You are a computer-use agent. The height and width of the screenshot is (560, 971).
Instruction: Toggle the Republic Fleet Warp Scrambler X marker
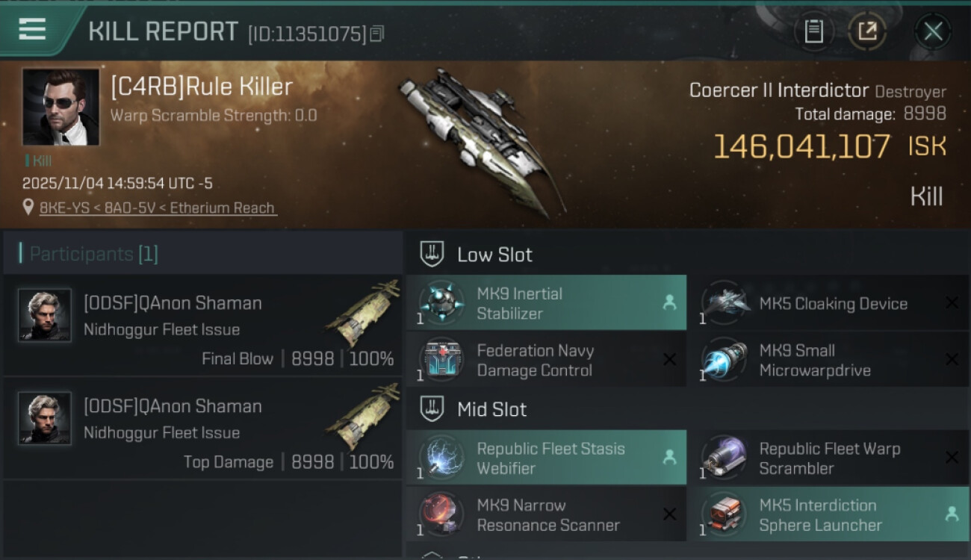[x=952, y=458]
